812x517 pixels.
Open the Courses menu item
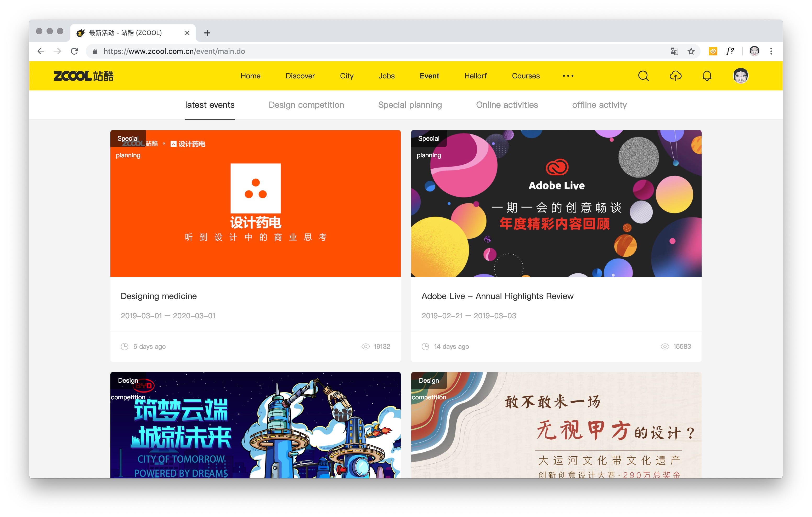tap(526, 76)
